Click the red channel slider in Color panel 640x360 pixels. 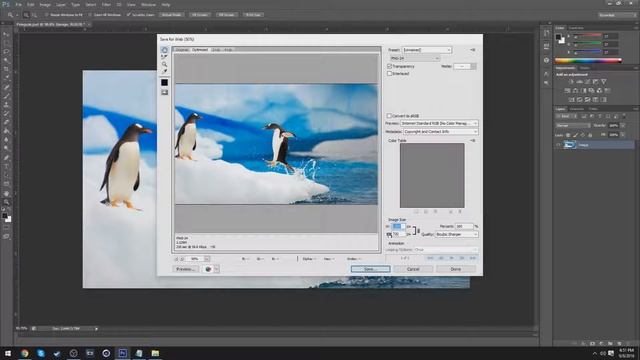(587, 36)
